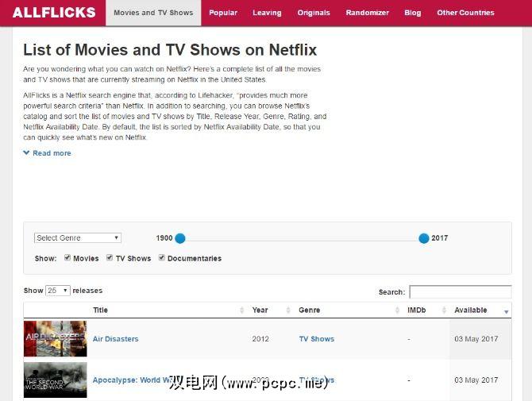Open Other Countries menu item
The width and height of the screenshot is (532, 401).
click(465, 13)
